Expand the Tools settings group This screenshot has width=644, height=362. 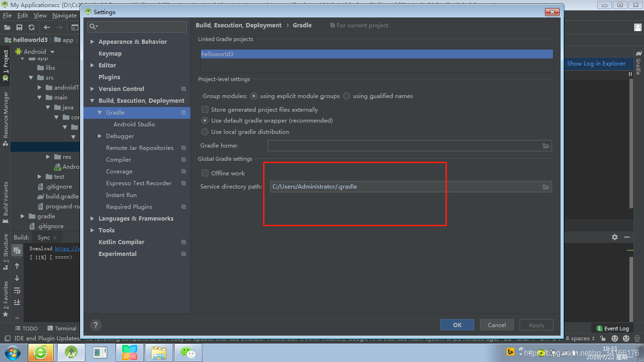(x=92, y=230)
